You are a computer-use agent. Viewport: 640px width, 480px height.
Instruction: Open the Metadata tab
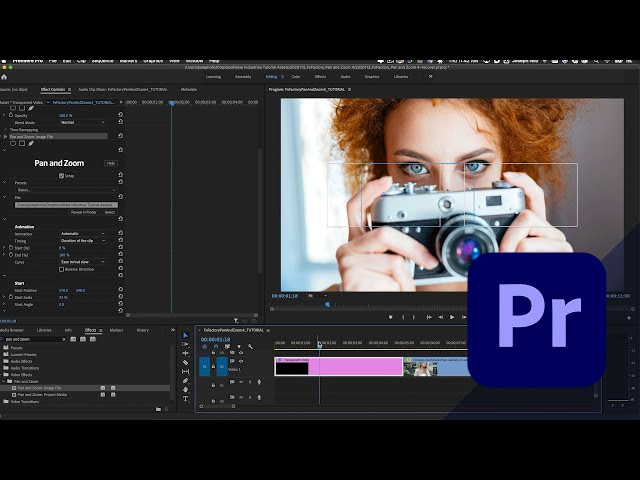pyautogui.click(x=189, y=89)
